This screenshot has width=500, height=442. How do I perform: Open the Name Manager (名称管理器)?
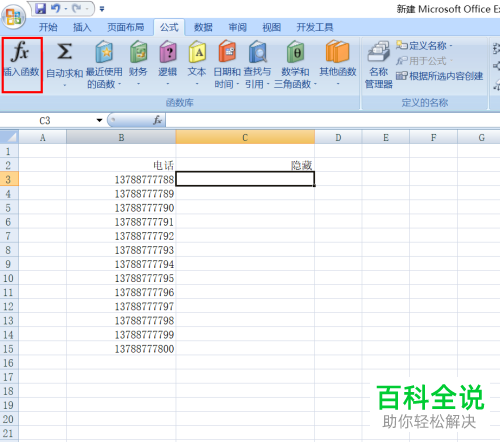379,64
